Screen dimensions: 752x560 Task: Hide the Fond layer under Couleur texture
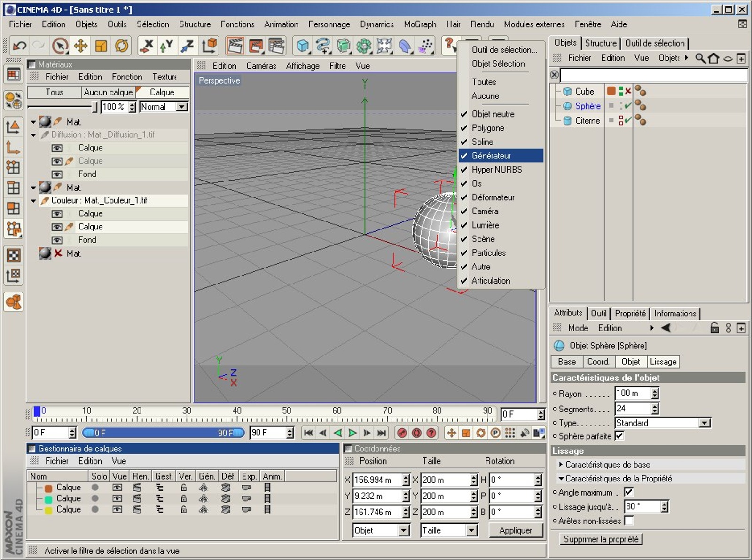57,240
